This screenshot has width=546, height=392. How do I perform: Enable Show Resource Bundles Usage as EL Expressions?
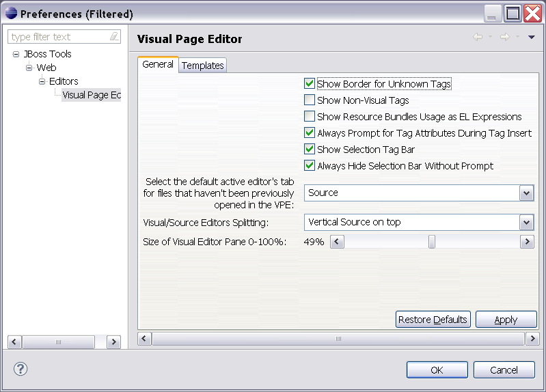coord(310,117)
